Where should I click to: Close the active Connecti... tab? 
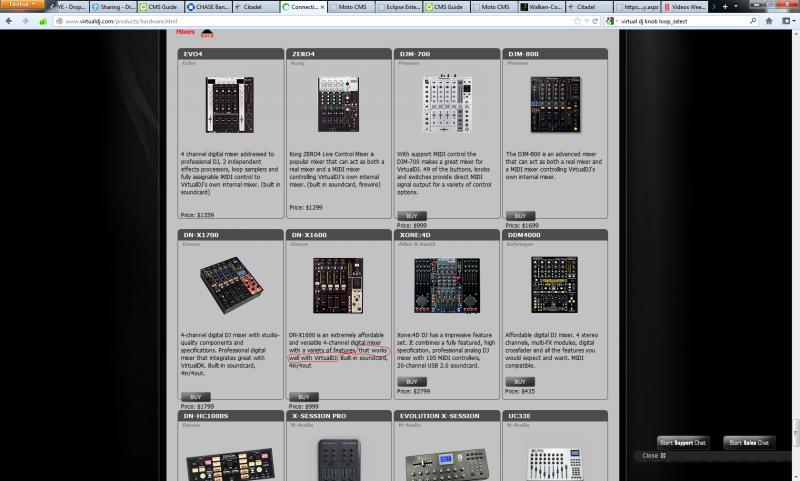point(322,7)
